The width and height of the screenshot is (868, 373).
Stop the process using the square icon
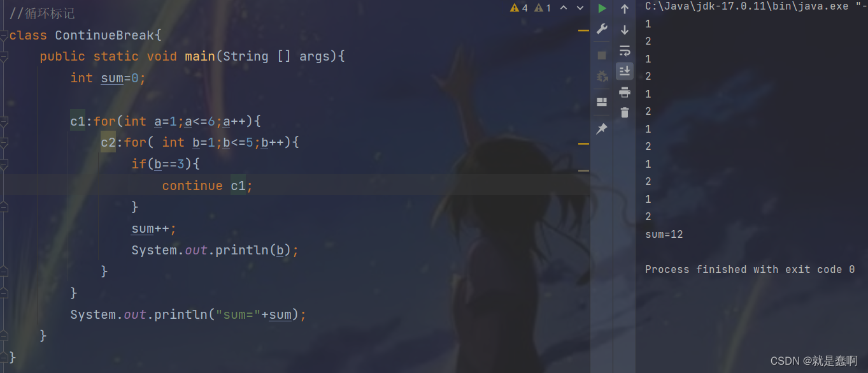tap(602, 55)
